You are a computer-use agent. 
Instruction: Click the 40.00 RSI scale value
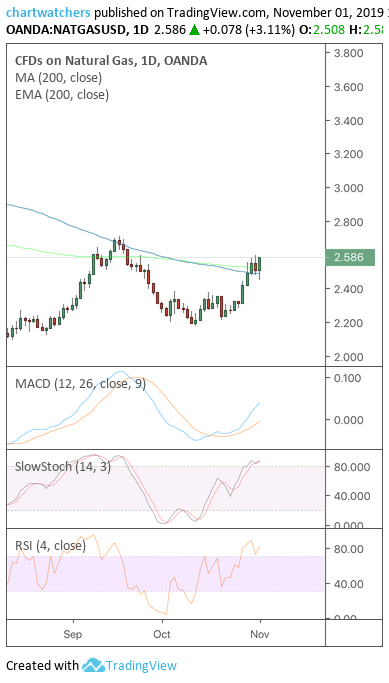coord(348,583)
